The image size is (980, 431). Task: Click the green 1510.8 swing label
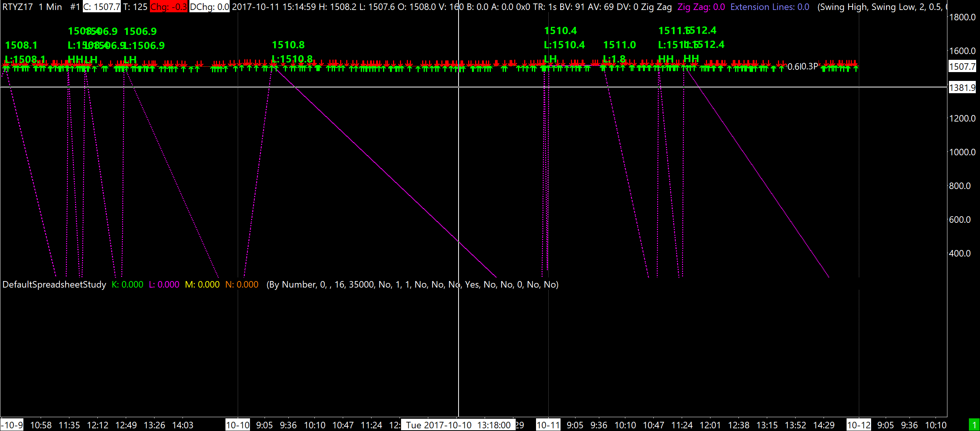[x=288, y=45]
